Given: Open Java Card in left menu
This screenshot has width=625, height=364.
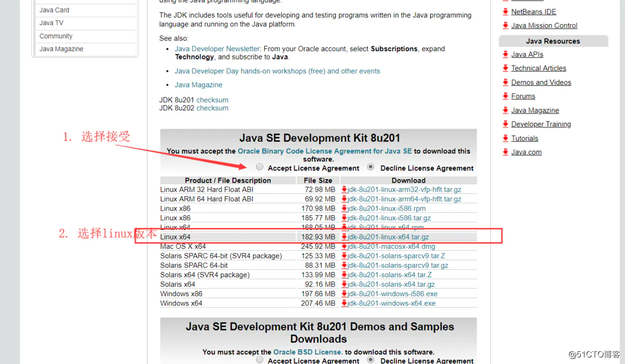Looking at the screenshot, I should coord(54,10).
